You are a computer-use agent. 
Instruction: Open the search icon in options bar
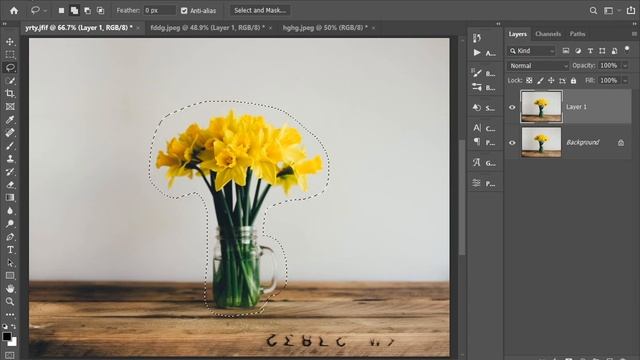pos(593,11)
